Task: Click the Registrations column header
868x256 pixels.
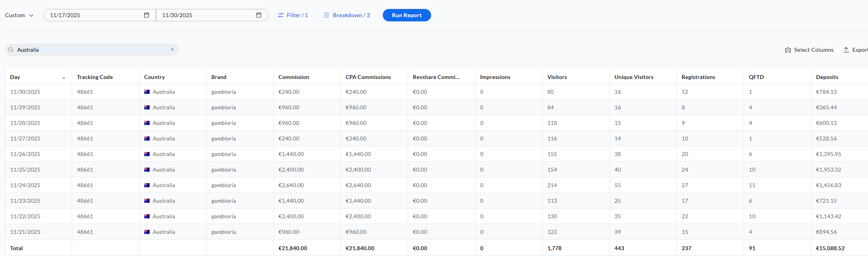Action: 698,77
